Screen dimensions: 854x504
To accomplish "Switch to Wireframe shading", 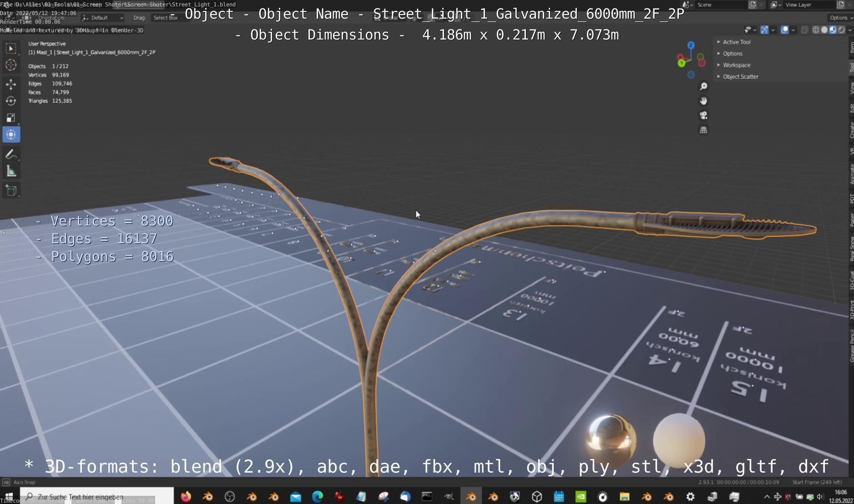I will point(816,30).
